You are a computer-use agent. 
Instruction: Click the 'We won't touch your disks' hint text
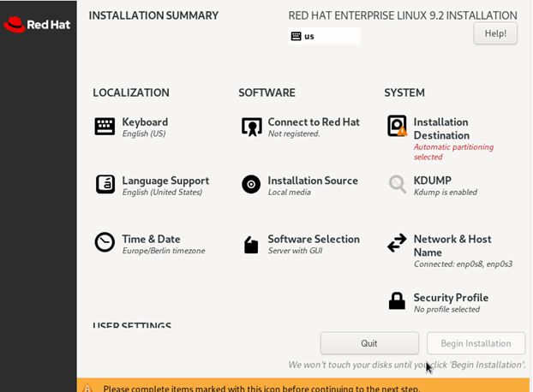coord(407,365)
